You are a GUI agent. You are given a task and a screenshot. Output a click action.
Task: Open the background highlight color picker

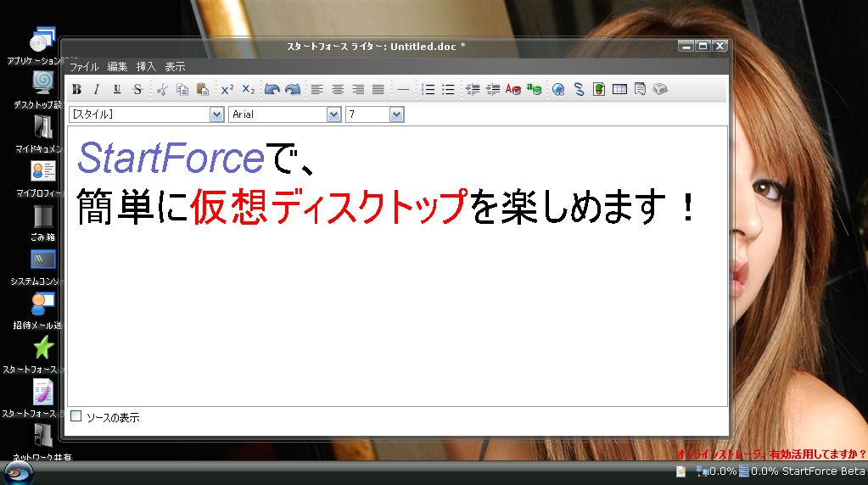[535, 89]
